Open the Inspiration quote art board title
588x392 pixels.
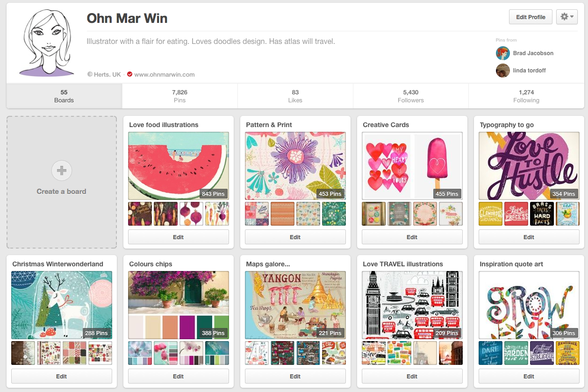[x=511, y=264]
